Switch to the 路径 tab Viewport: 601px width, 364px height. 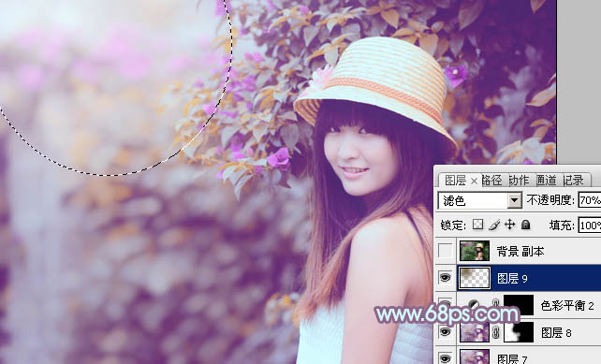[491, 180]
